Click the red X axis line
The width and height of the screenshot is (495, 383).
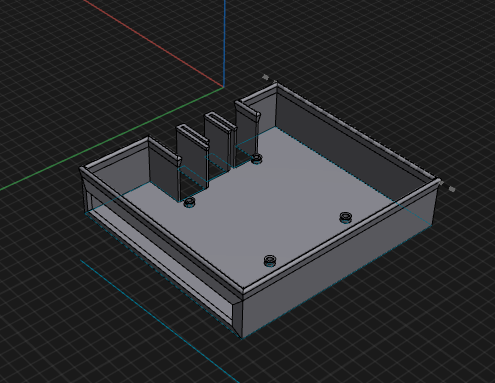(153, 44)
